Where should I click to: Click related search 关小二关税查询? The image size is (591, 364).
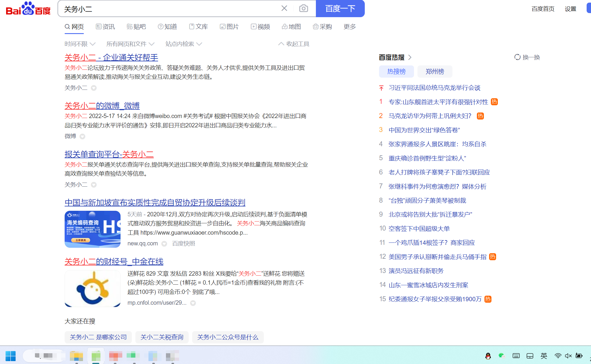(162, 337)
